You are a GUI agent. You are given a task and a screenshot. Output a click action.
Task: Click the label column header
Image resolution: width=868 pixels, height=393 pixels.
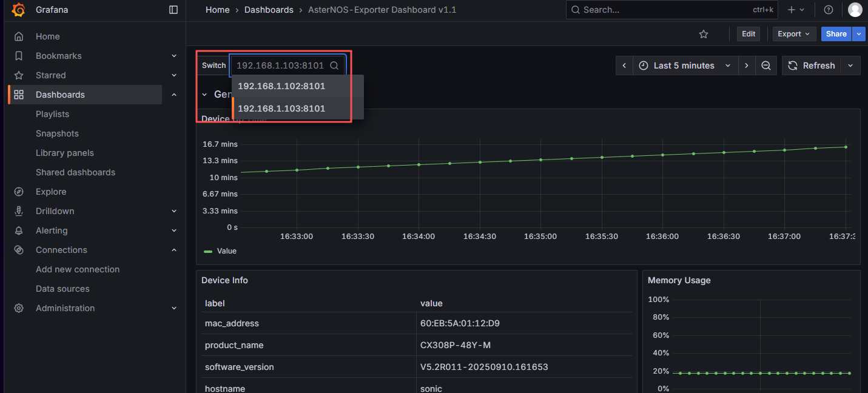coord(215,303)
